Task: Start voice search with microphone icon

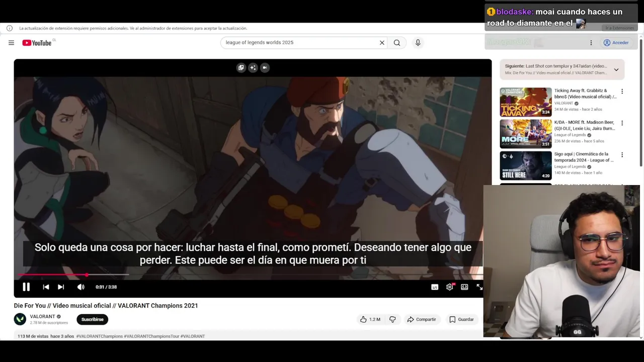Action: tap(418, 43)
